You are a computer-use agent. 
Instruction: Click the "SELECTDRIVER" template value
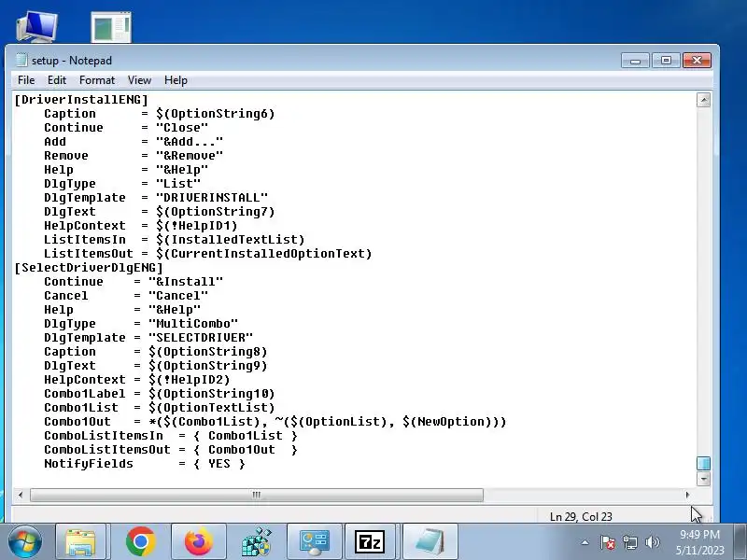click(x=201, y=338)
